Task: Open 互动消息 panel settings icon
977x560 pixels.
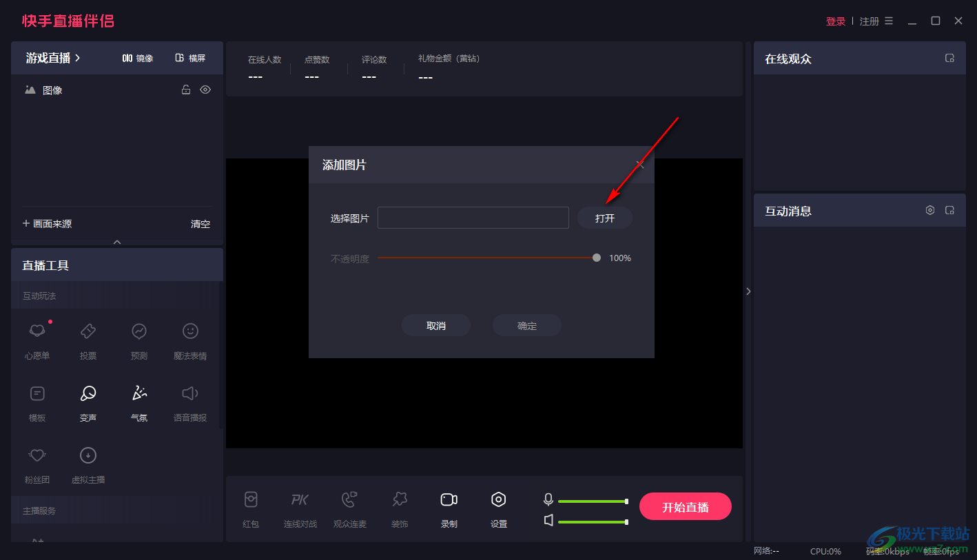Action: (930, 210)
